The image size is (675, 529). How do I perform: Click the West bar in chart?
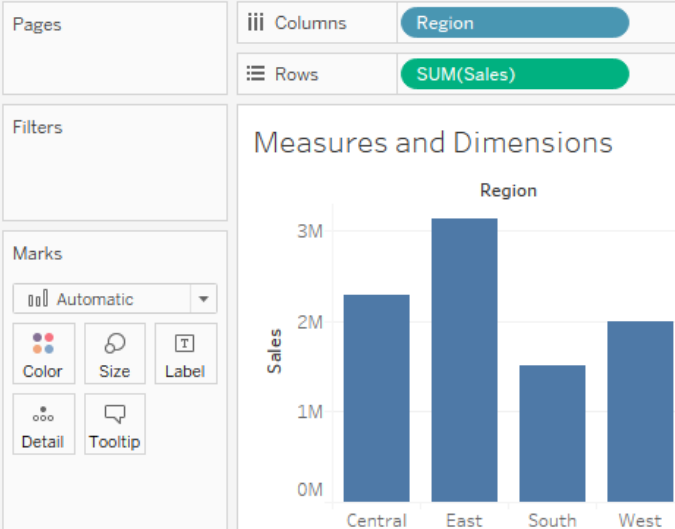[640, 411]
